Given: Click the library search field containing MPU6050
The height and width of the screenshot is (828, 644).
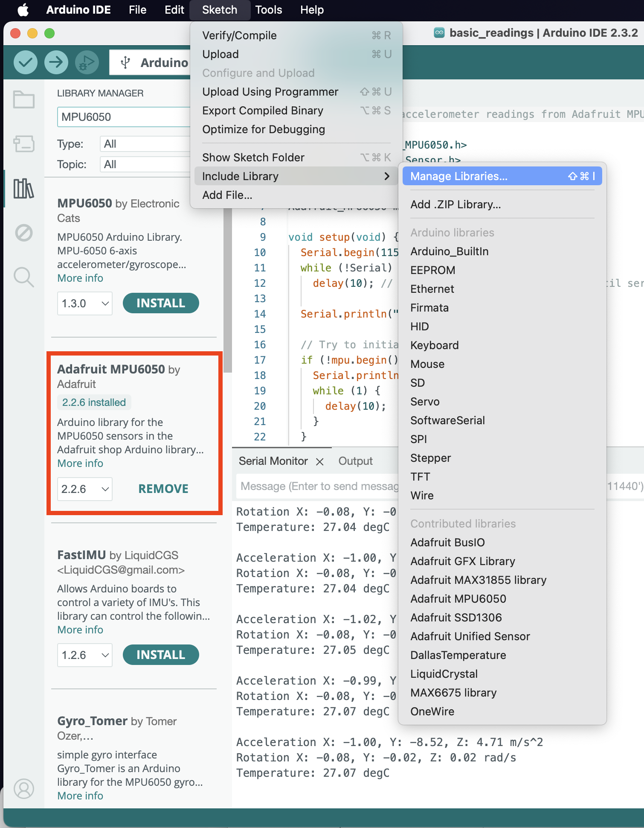Looking at the screenshot, I should pyautogui.click(x=124, y=117).
